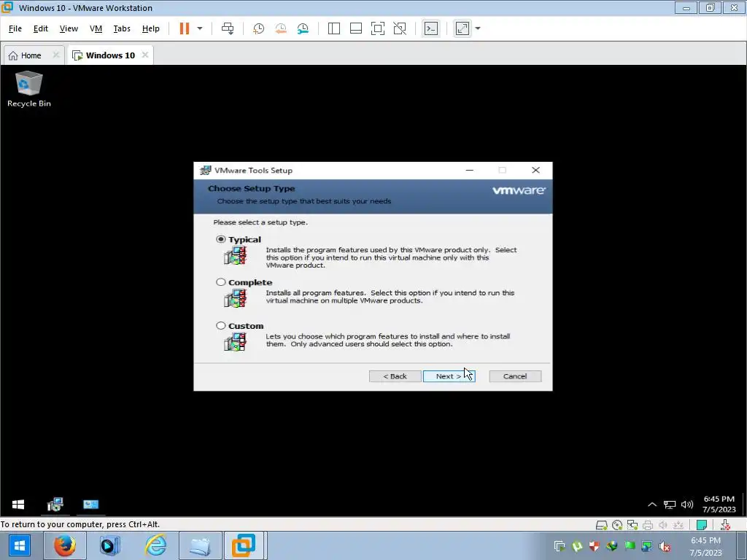Select the Typical setup type
The width and height of the screenshot is (747, 560).
(220, 239)
